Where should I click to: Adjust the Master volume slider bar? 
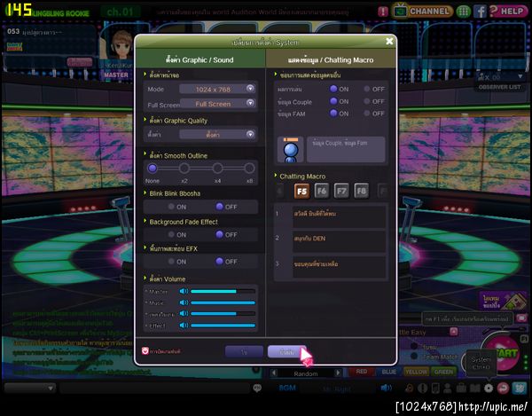coord(223,291)
